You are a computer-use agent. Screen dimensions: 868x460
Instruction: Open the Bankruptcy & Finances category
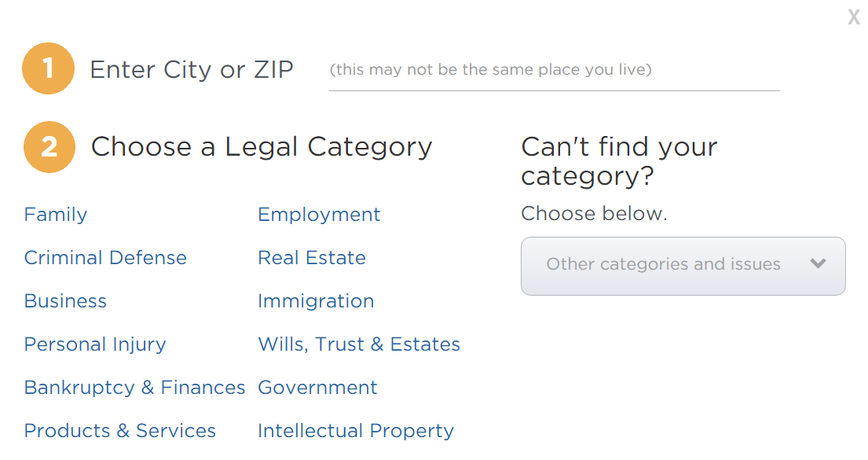[x=134, y=388]
